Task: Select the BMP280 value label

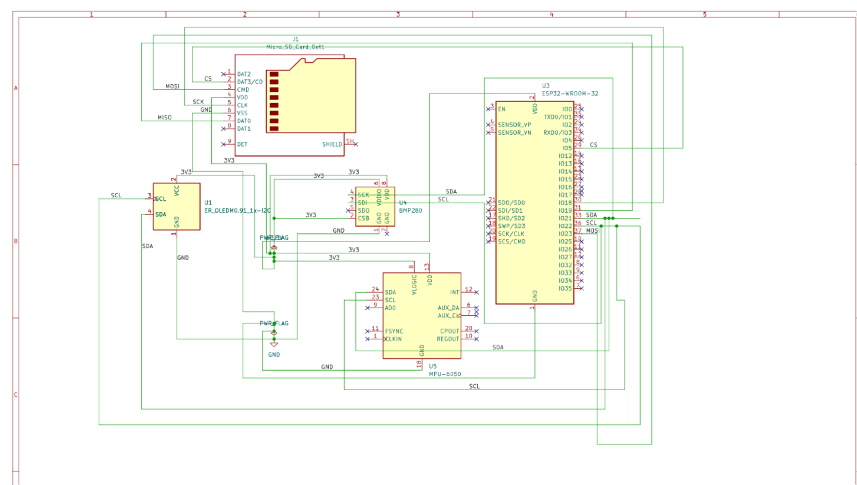Action: coord(410,211)
